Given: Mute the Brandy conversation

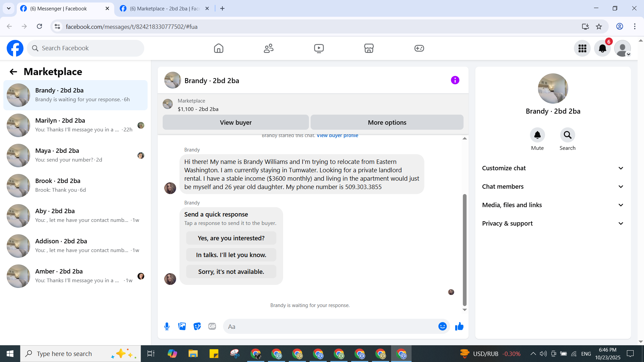Looking at the screenshot, I should pos(537,135).
